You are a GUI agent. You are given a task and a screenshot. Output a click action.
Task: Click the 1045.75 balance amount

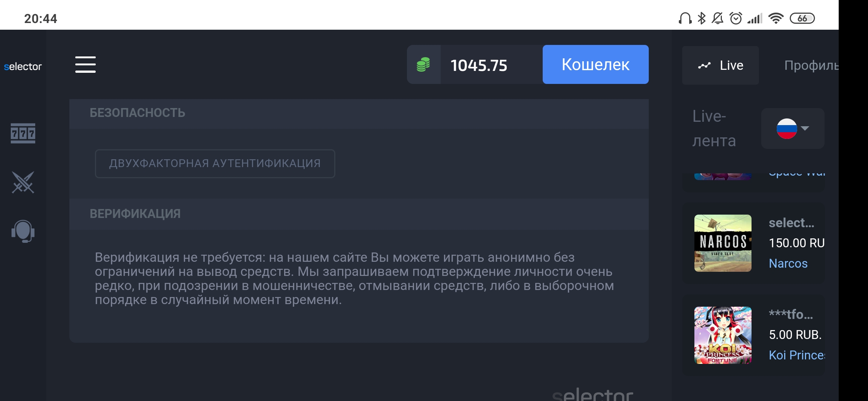[479, 65]
